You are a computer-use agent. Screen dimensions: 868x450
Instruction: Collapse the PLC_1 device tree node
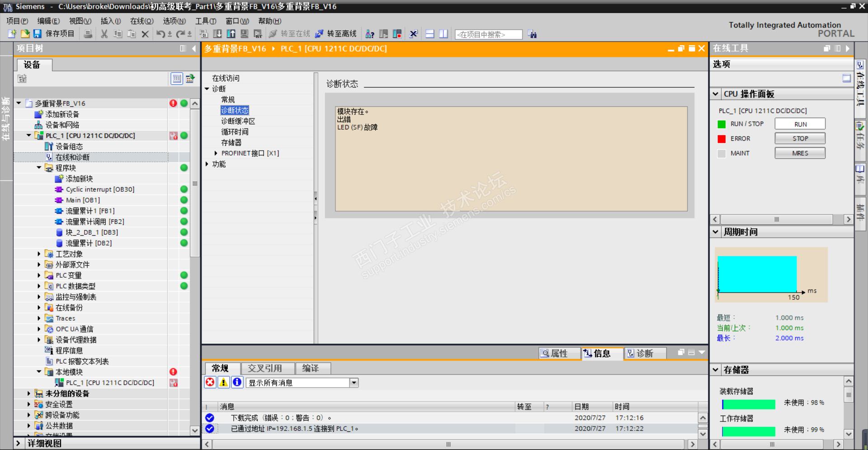(29, 135)
